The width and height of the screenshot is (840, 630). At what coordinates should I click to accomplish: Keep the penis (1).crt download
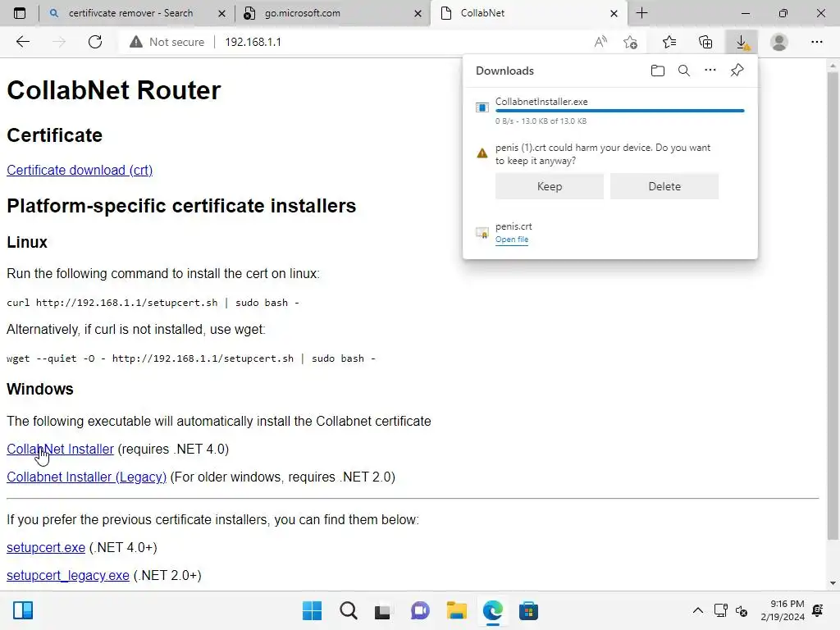[x=549, y=186]
